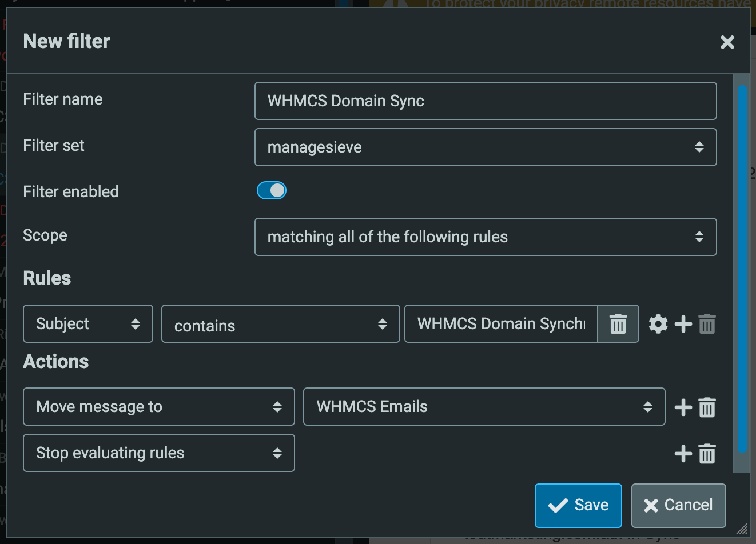Click the greyed-out trash icon in Rules row
Screen dimensions: 756x544
[x=707, y=324]
